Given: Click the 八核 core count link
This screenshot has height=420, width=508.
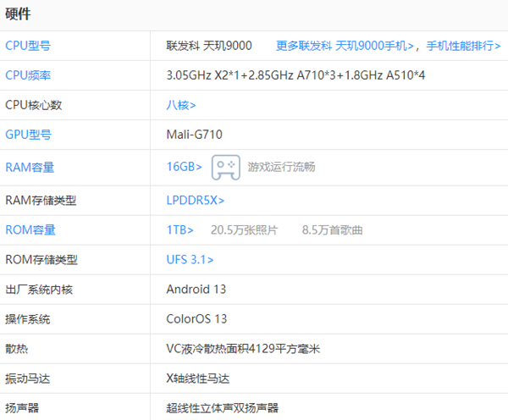Looking at the screenshot, I should (x=181, y=105).
